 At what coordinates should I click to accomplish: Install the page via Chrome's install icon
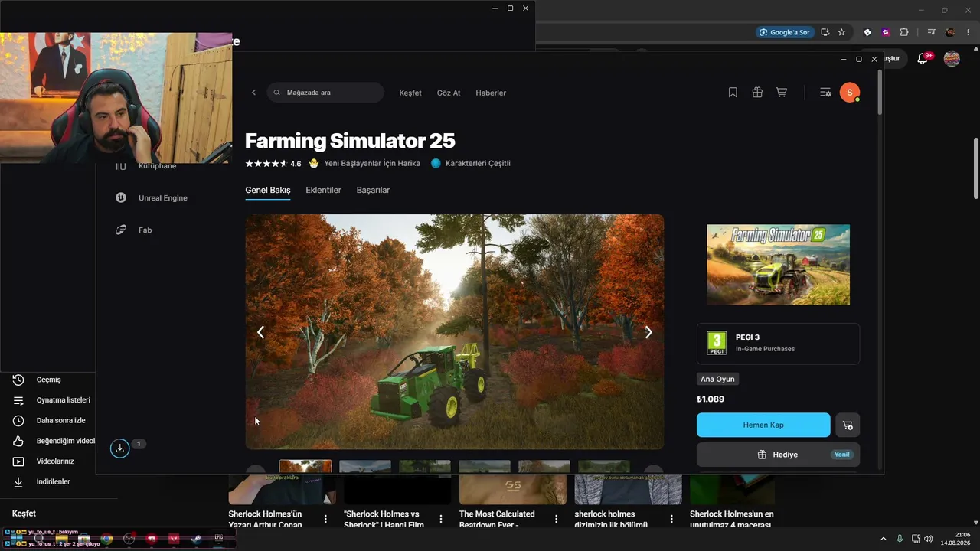click(x=825, y=32)
